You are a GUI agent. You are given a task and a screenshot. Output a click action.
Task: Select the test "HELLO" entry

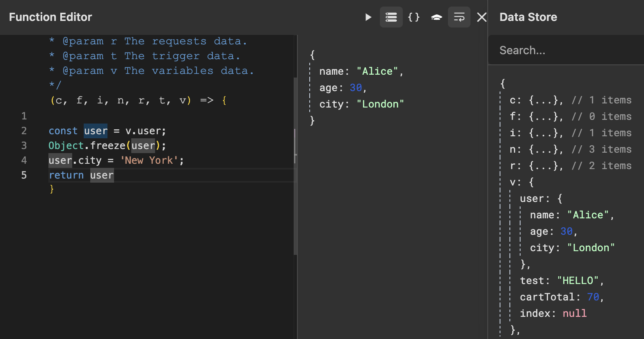pyautogui.click(x=562, y=281)
